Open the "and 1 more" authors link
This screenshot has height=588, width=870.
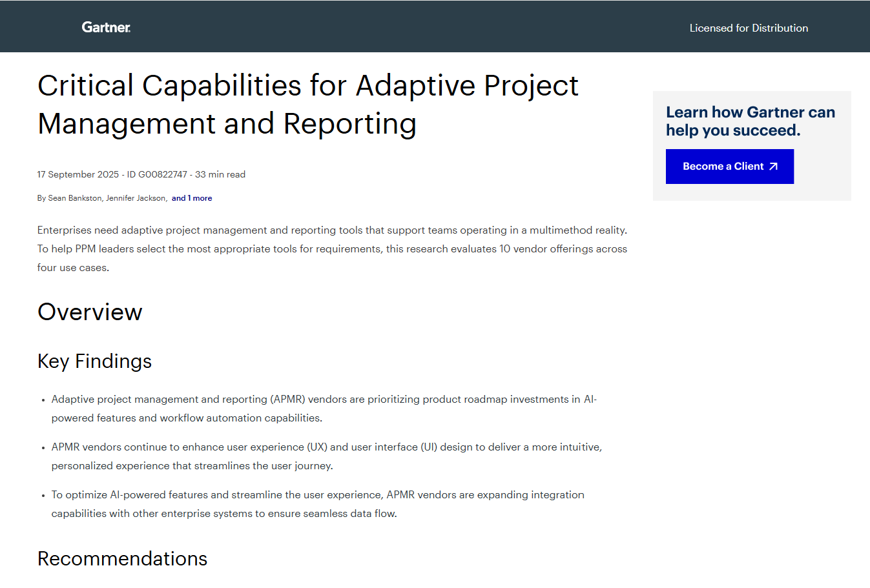[192, 198]
